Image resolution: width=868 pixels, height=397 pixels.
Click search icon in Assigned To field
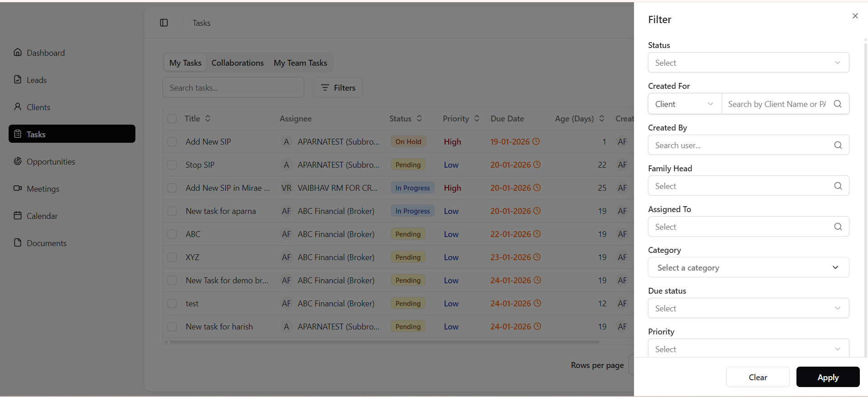tap(838, 227)
